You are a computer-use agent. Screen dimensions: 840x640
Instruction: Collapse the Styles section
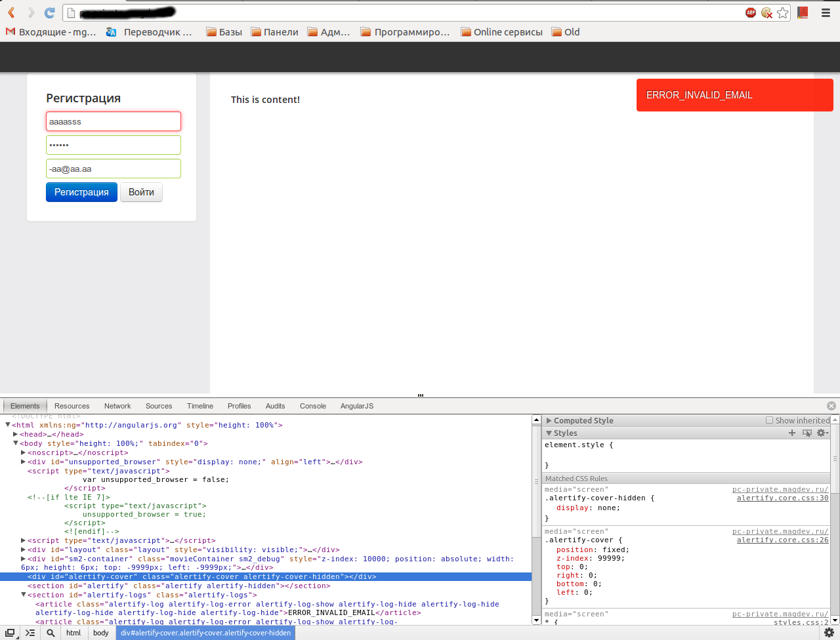pyautogui.click(x=549, y=433)
